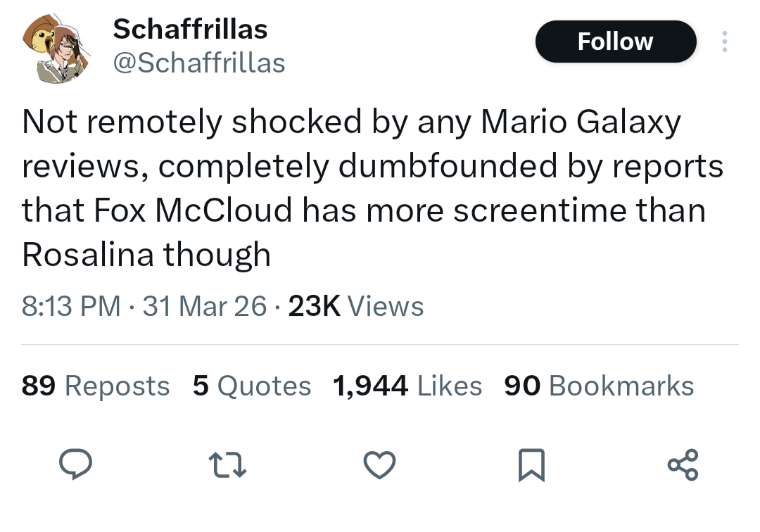
Task: Click the words Mario Galaxy in tweet
Action: 581,122
